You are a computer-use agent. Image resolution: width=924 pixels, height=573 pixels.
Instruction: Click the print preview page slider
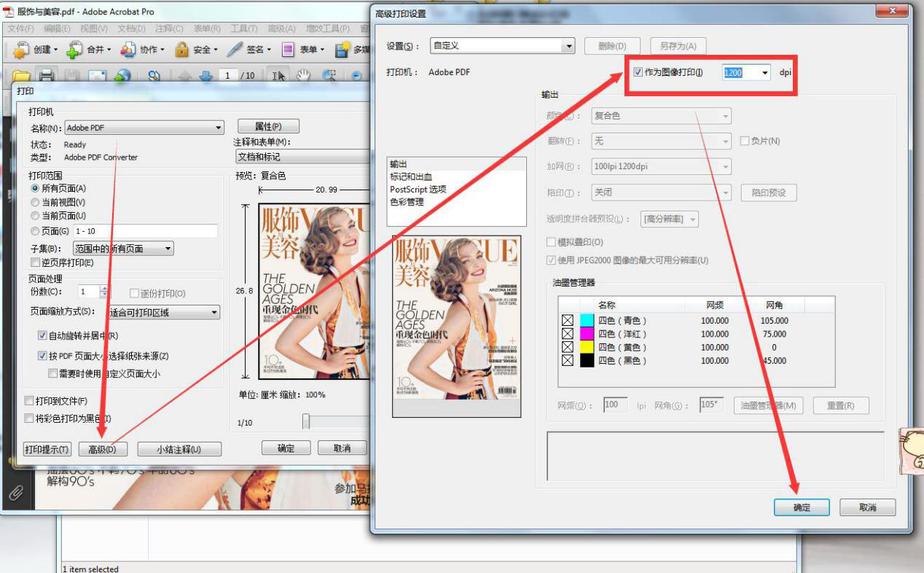[x=306, y=421]
